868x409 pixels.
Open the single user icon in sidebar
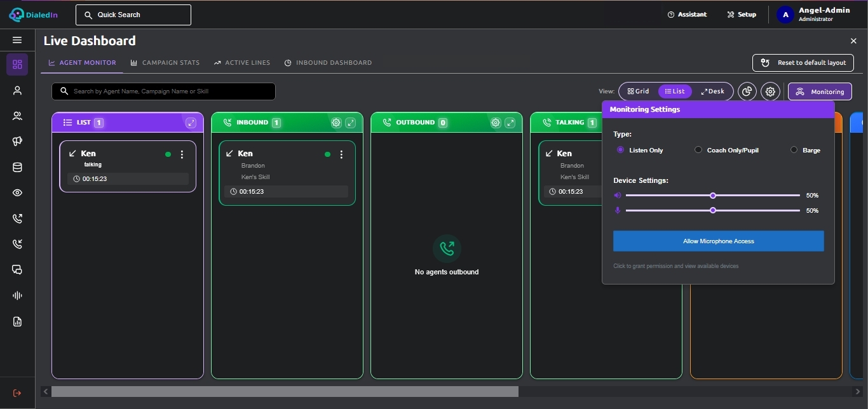click(x=17, y=90)
